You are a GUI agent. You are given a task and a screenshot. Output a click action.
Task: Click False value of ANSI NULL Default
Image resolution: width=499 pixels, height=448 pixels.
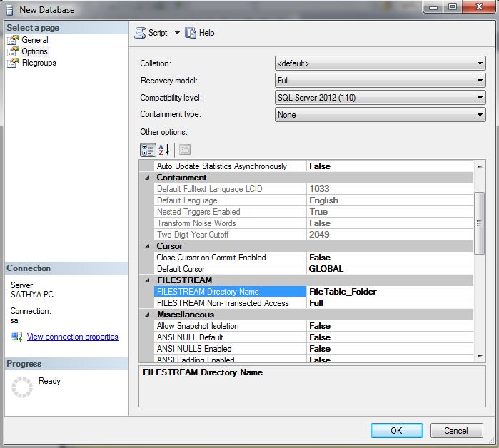click(390, 337)
